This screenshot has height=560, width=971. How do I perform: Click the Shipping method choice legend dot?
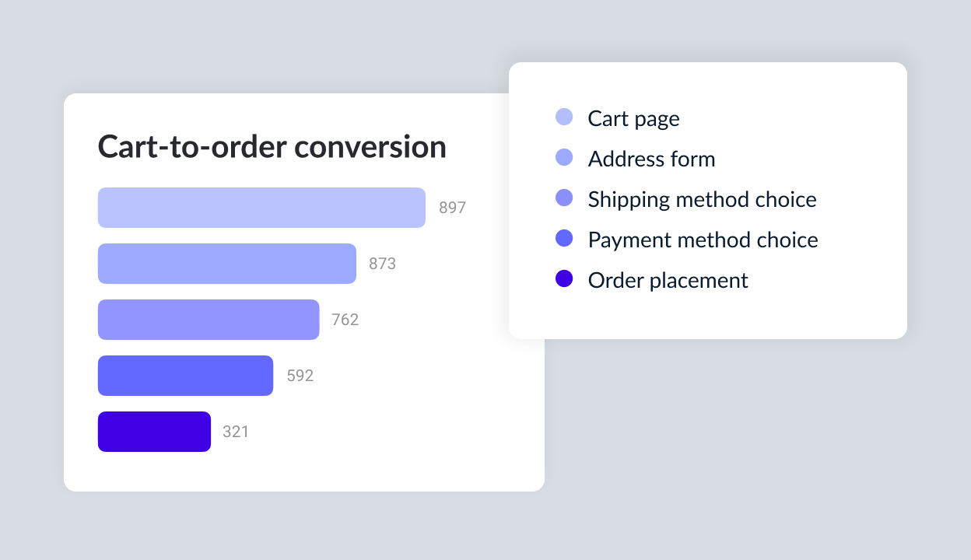(x=564, y=198)
